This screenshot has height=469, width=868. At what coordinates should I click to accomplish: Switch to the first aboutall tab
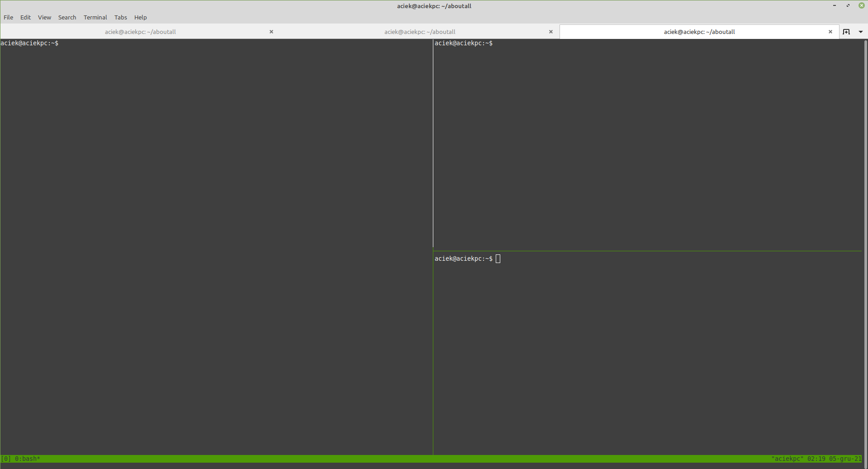[140, 32]
